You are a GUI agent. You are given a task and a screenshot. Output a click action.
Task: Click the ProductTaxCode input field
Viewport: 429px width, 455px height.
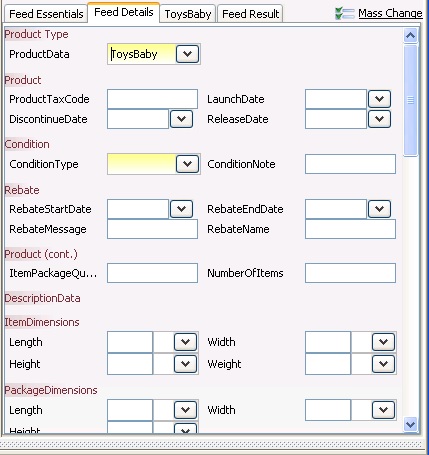152,99
